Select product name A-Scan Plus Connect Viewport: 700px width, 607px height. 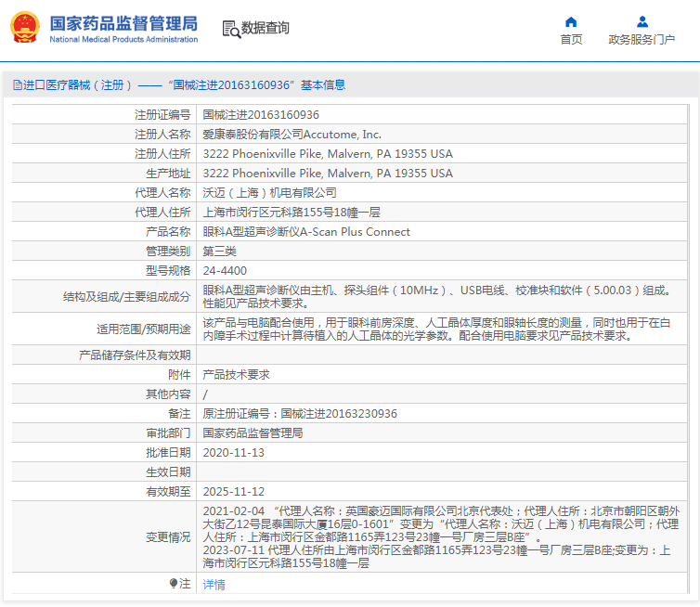pos(306,232)
